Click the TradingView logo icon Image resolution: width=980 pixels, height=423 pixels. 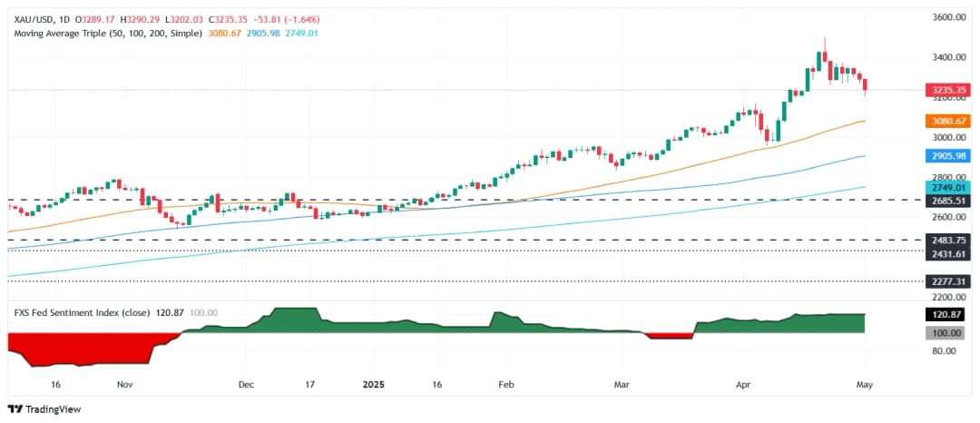tap(15, 409)
